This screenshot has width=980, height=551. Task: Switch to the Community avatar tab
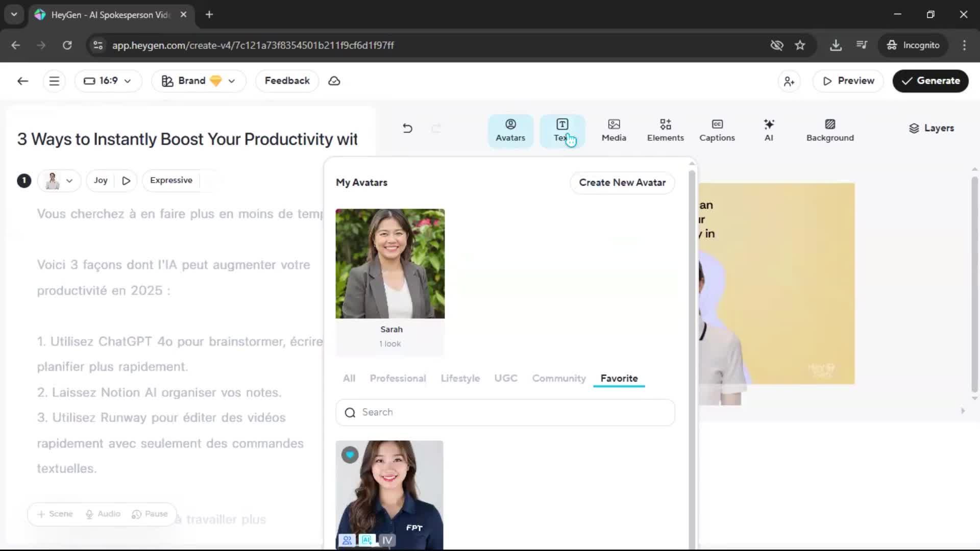(x=558, y=378)
